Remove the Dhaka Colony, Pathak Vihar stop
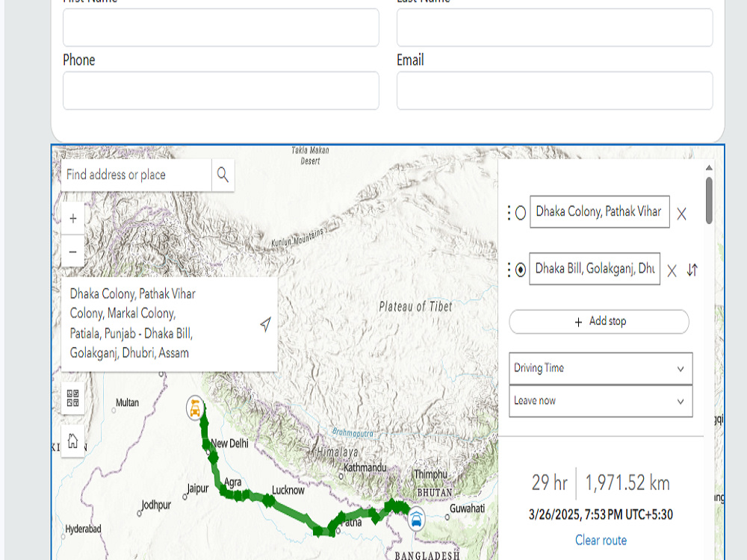The height and width of the screenshot is (560, 747). point(681,214)
